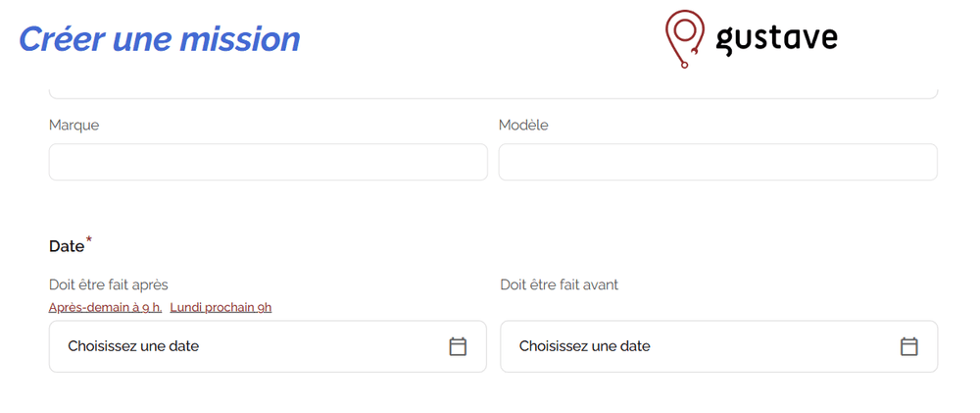980x413 pixels.
Task: Use the 'Lundi prochain 9h' shortcut link
Action: (x=220, y=307)
